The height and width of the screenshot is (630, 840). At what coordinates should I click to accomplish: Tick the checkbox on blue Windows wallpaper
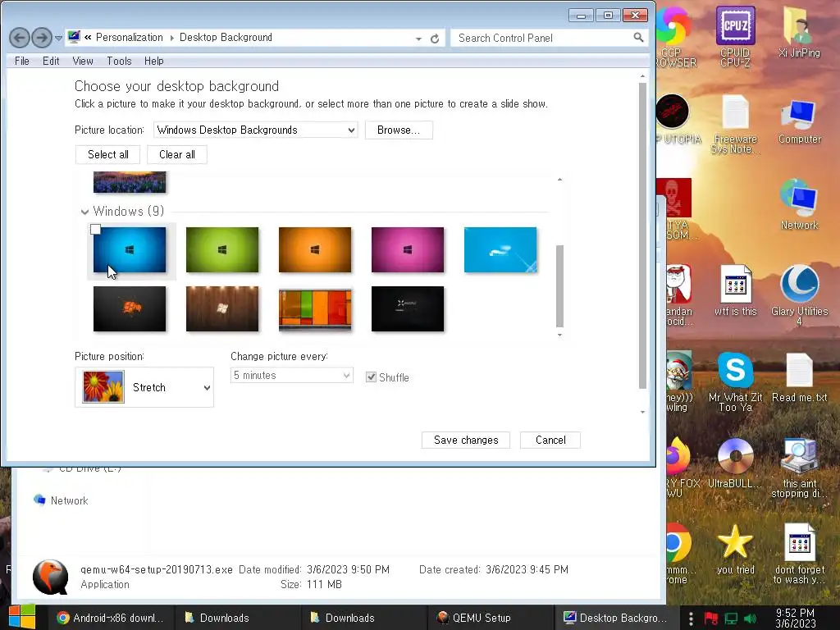95,230
